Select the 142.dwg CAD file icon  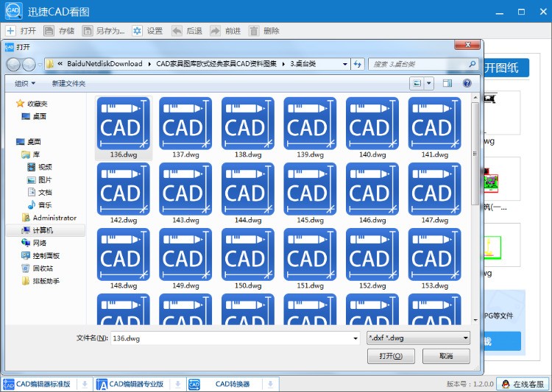[x=124, y=189]
